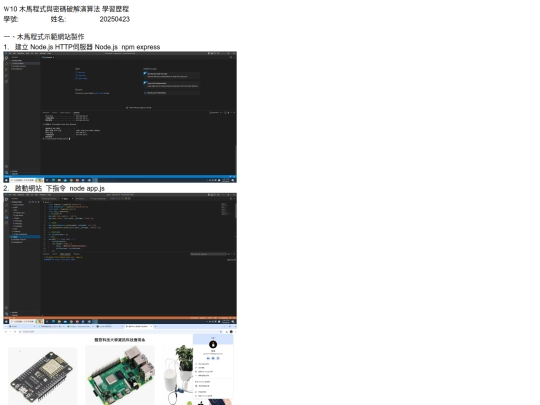Click the date text 20250423
This screenshot has height=405, width=540.
(x=115, y=19)
